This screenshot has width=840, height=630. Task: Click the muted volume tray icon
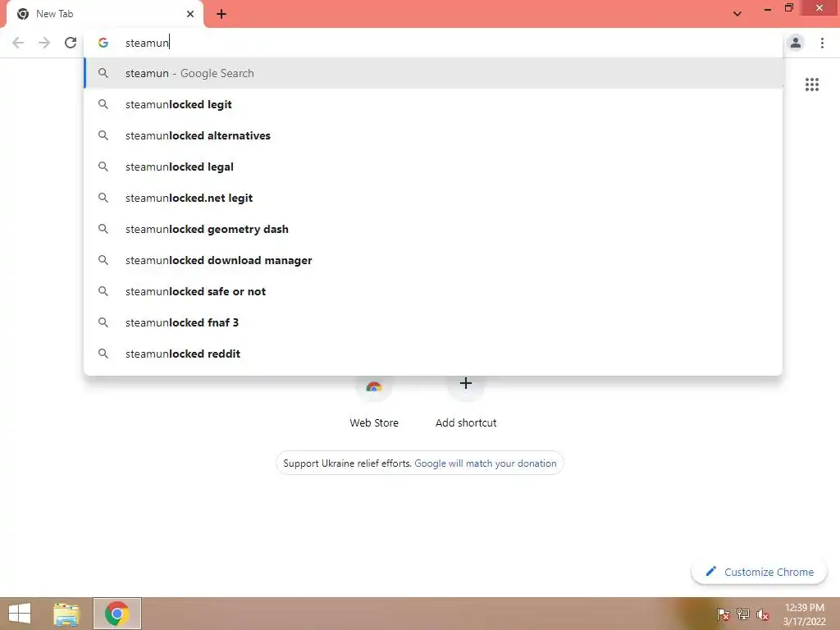click(763, 614)
